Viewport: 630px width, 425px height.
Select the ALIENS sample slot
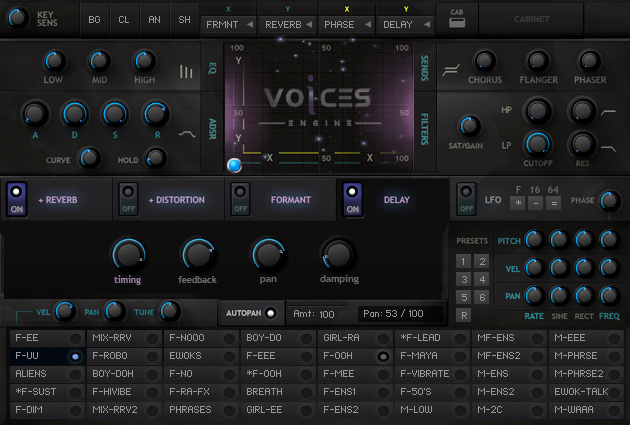click(47, 374)
